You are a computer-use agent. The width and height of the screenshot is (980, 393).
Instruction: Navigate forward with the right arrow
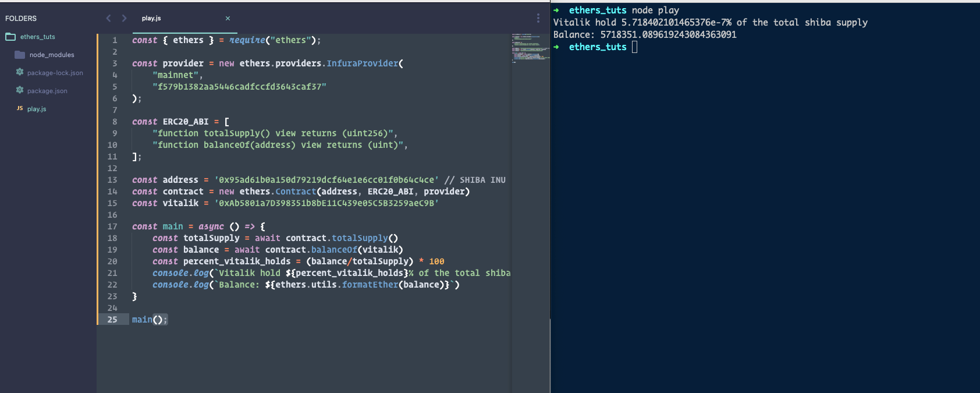(x=124, y=18)
